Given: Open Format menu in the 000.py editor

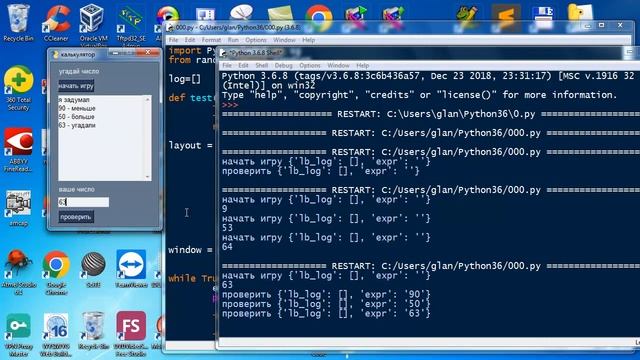Looking at the screenshot, I should click(x=211, y=40).
